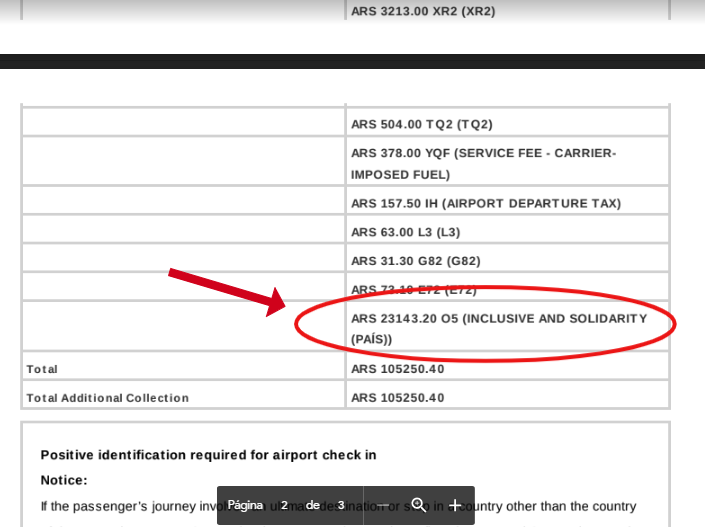This screenshot has width=705, height=527.
Task: Click the Positive identification required heading
Action: pos(208,455)
